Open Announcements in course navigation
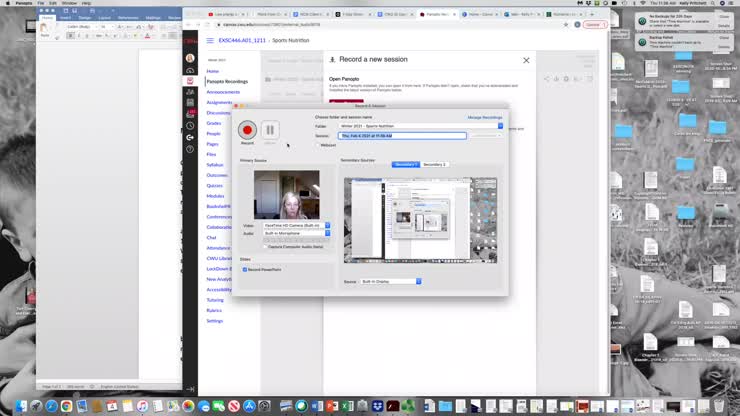Screen dimensions: 740x416 tap(223, 92)
